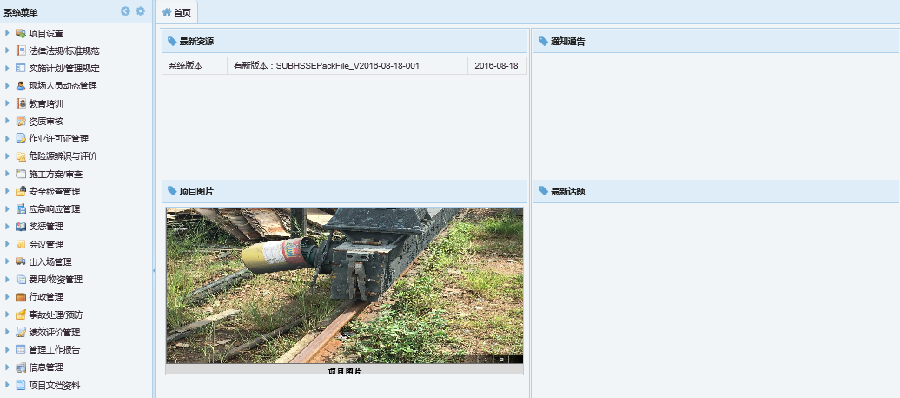The width and height of the screenshot is (900, 398).
Task: Click the sidebar collapse handle on divider
Action: pos(154,270)
